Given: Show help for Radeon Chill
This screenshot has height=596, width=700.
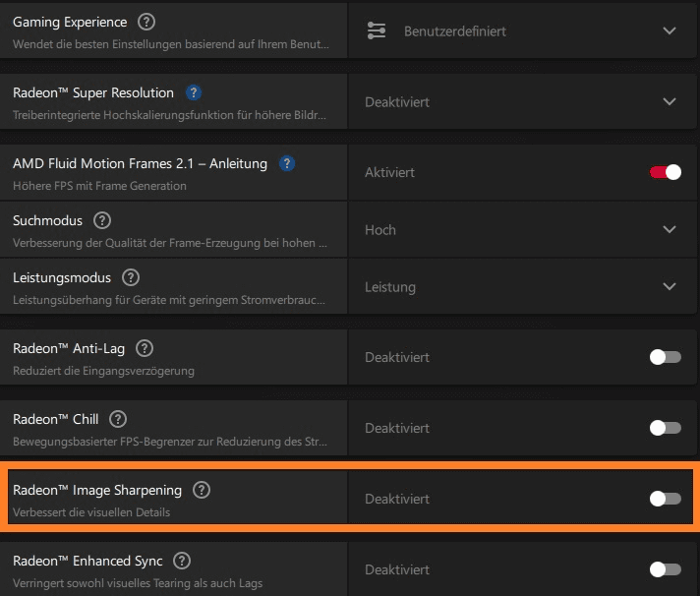Looking at the screenshot, I should (118, 419).
